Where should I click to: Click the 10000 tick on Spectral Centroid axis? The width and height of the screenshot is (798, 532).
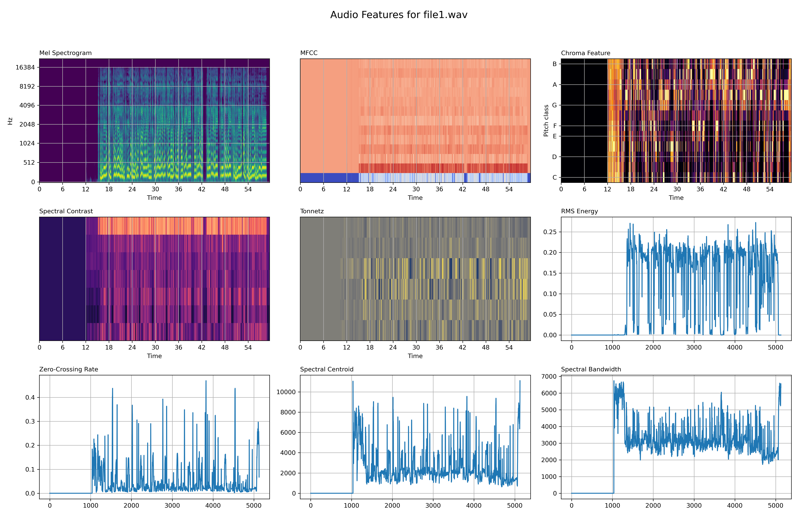point(286,392)
